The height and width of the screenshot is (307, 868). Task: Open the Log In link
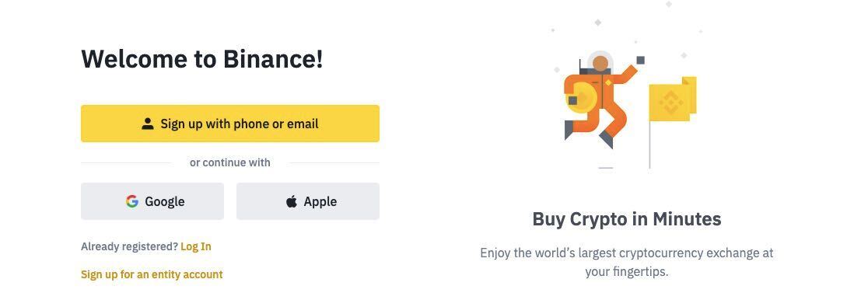[x=196, y=246]
